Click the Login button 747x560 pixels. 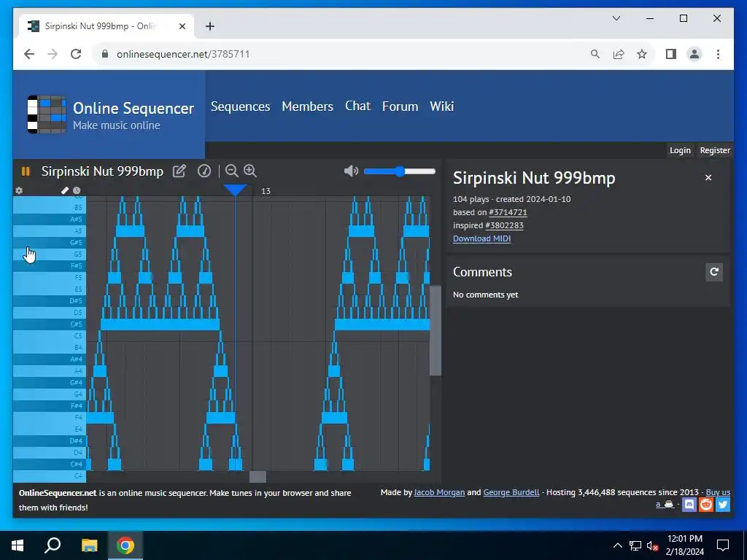pyautogui.click(x=680, y=150)
